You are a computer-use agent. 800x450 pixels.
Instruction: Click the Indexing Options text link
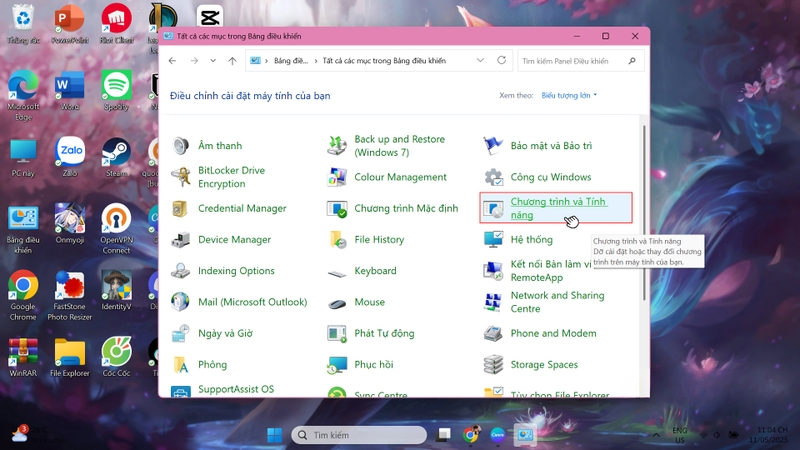tap(236, 271)
